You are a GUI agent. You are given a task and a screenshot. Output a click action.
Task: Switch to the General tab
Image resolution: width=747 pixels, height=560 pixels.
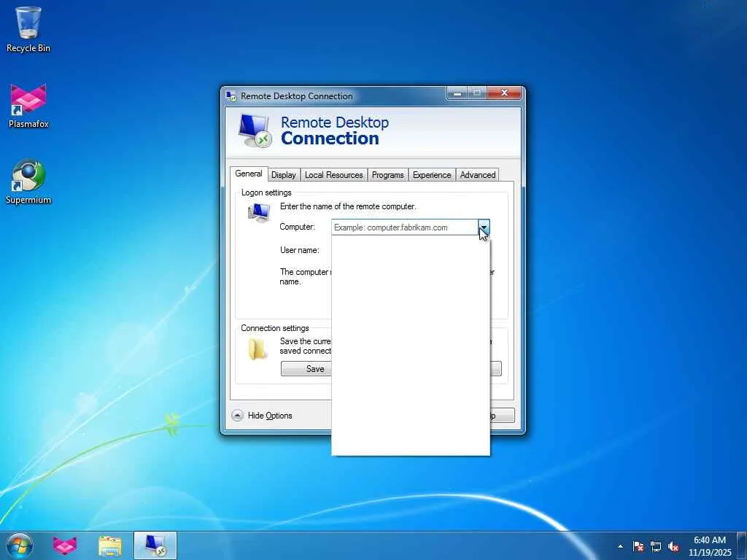(x=249, y=174)
